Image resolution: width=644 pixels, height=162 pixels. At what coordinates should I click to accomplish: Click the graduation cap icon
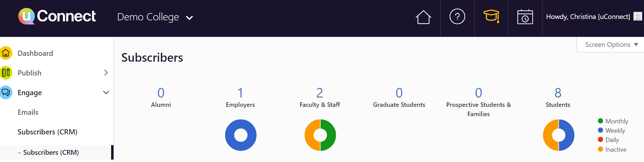point(491,16)
